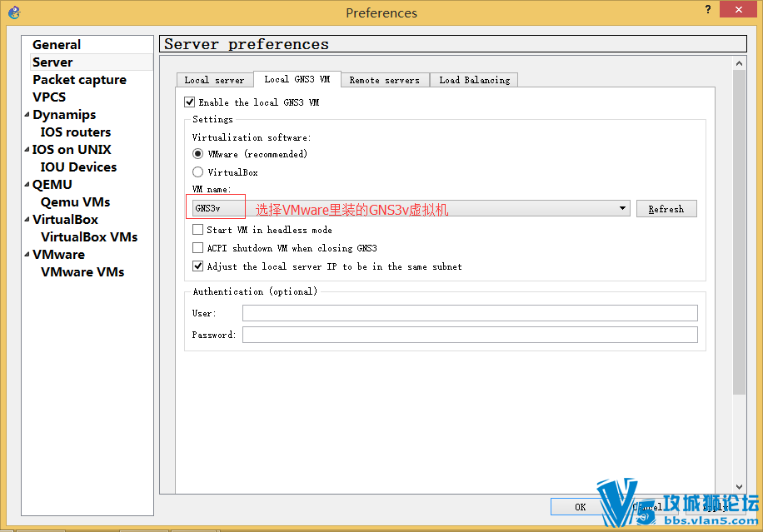Select VirtualBox category
The width and height of the screenshot is (763, 532).
click(x=65, y=220)
